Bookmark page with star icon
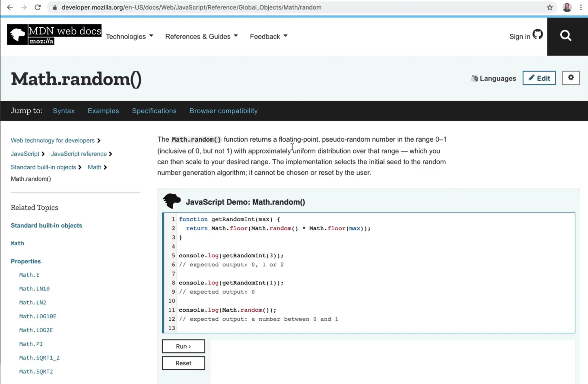The height and width of the screenshot is (384, 588). pos(550,7)
